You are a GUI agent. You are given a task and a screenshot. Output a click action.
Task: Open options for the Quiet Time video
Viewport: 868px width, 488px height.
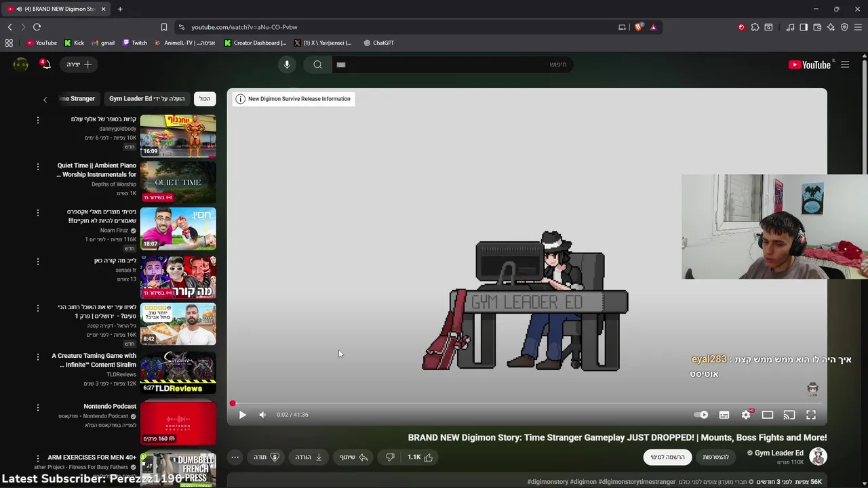pyautogui.click(x=38, y=166)
